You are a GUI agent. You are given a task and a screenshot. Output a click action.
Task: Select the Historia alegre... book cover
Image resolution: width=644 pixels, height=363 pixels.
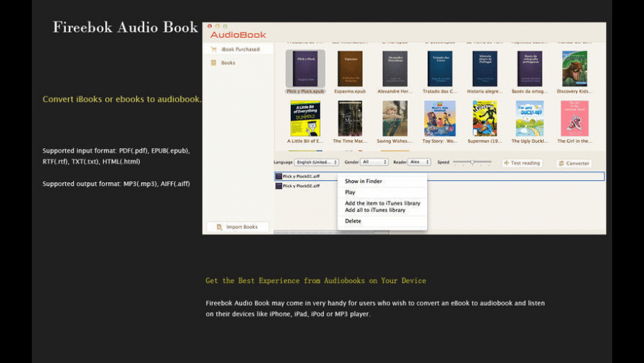(485, 69)
